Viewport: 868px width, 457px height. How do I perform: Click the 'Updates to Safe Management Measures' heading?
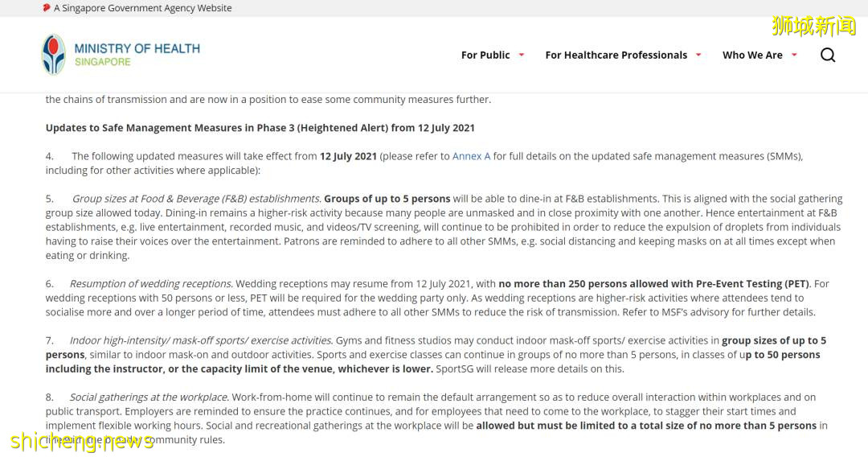coord(260,128)
